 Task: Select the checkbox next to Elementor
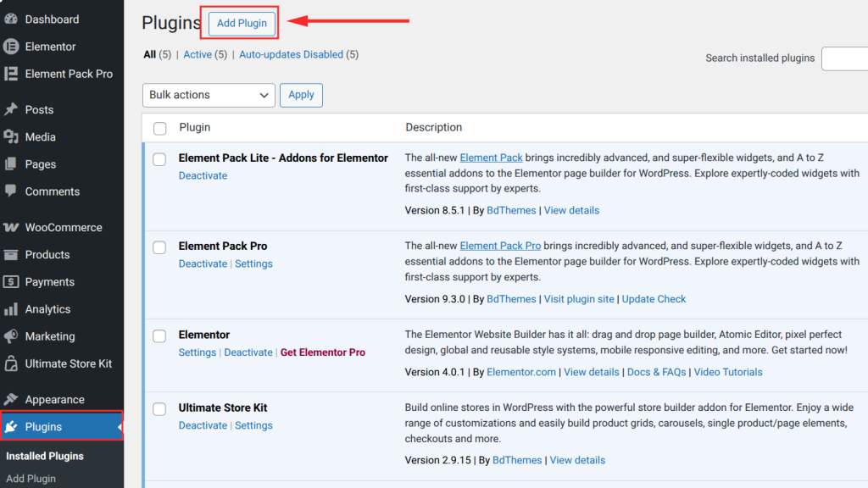(159, 335)
